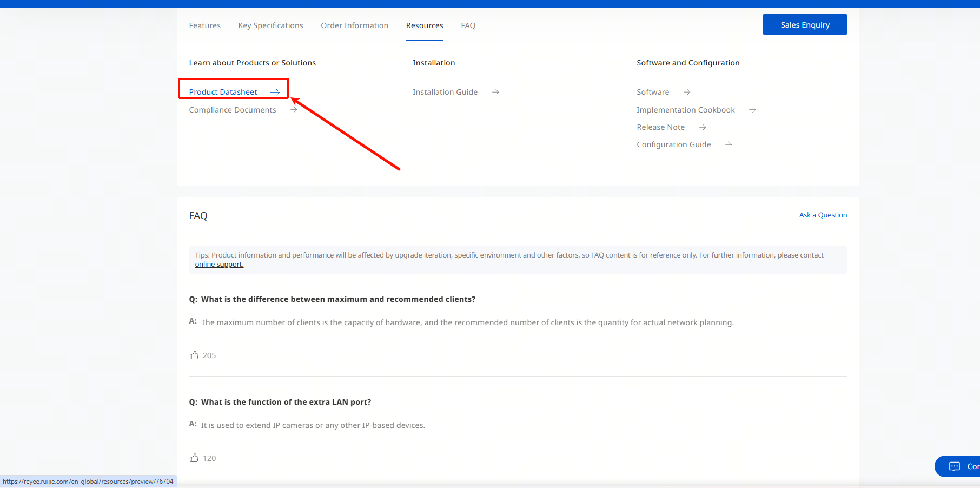The image size is (980, 488).
Task: Click the arrow next to Release Note
Action: 703,127
